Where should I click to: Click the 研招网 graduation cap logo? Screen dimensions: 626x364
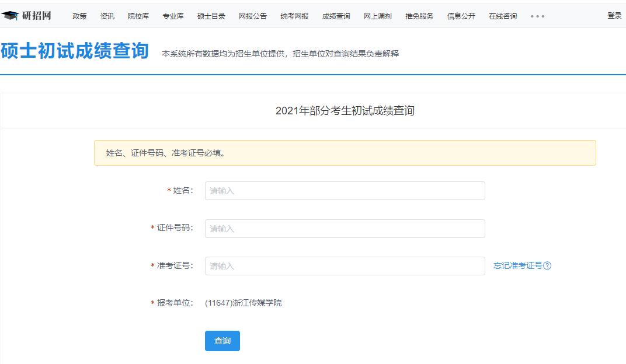[x=10, y=16]
